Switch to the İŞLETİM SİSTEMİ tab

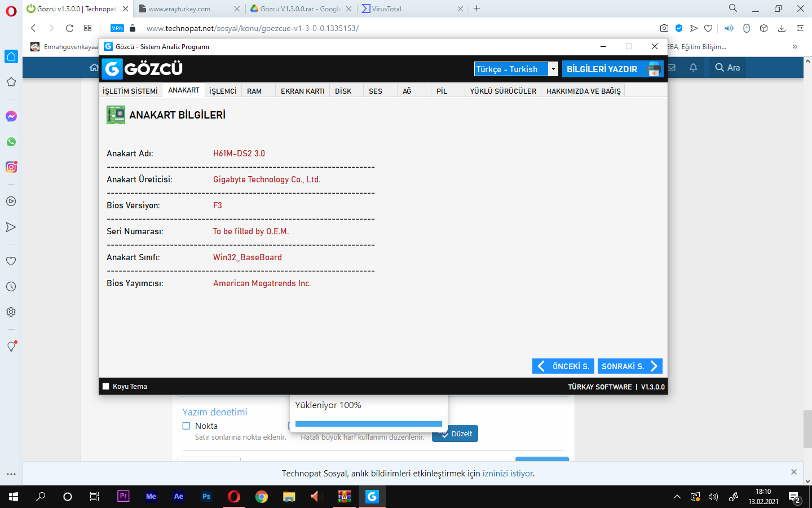[130, 91]
